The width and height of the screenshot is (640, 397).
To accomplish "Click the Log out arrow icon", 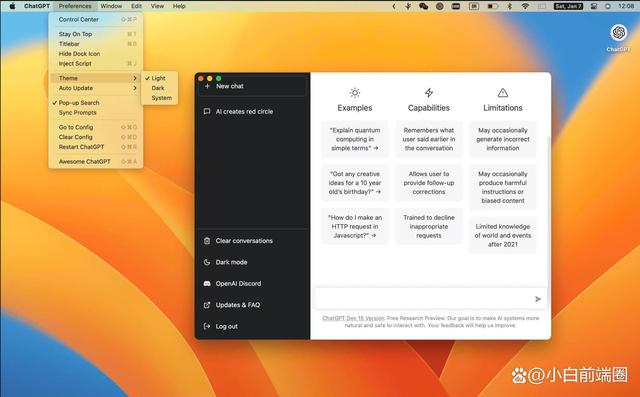I will pos(207,326).
